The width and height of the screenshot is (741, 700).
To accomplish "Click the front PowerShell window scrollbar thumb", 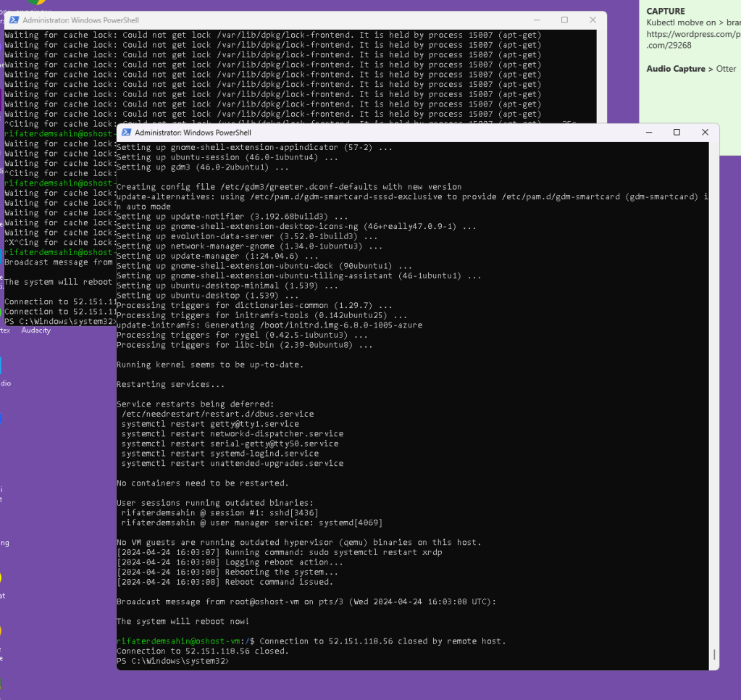I will pyautogui.click(x=714, y=654).
